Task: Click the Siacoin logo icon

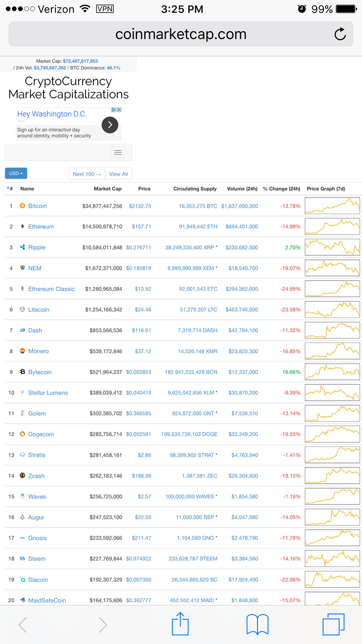Action: pyautogui.click(x=23, y=579)
